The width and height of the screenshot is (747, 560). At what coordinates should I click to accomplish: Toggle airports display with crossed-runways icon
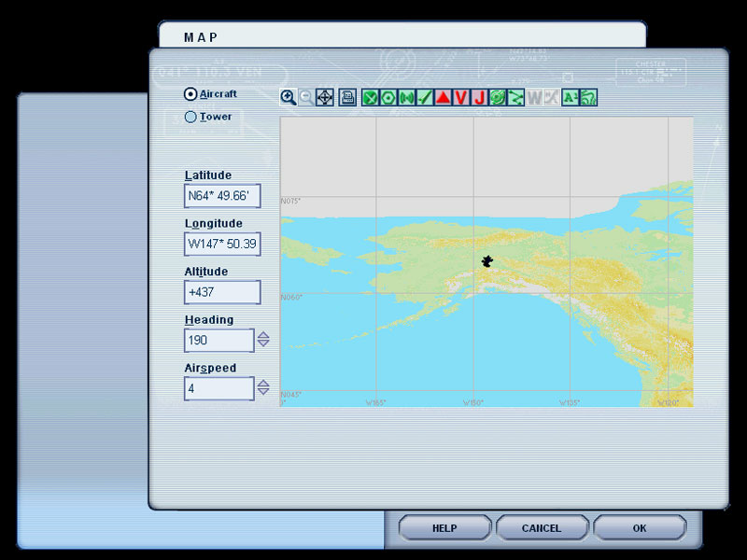371,97
